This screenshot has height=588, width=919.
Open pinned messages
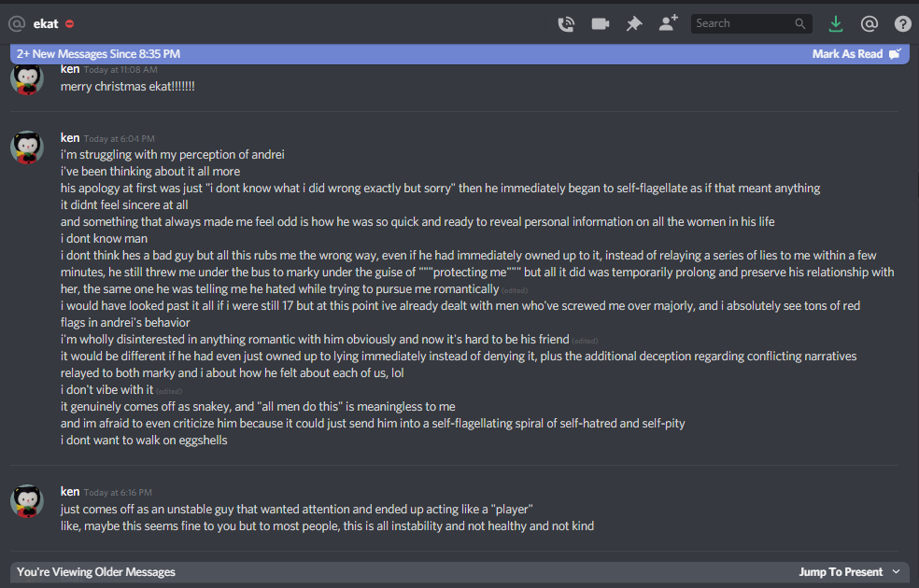(634, 24)
